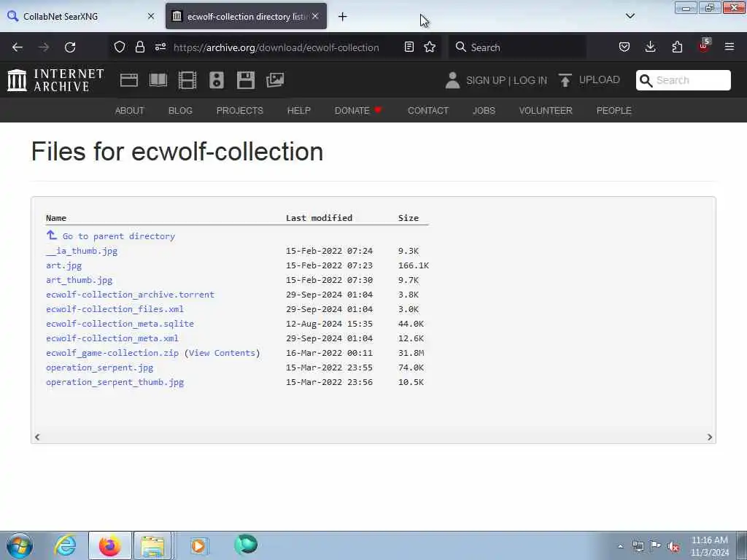
Task: Click the archive.org URL address bar
Action: 276,47
